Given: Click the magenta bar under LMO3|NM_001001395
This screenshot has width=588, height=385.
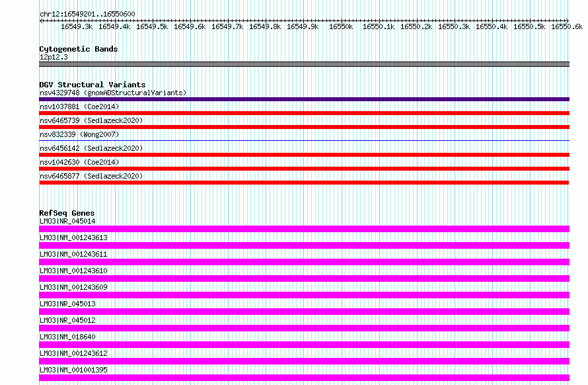Looking at the screenshot, I should pyautogui.click(x=304, y=378).
